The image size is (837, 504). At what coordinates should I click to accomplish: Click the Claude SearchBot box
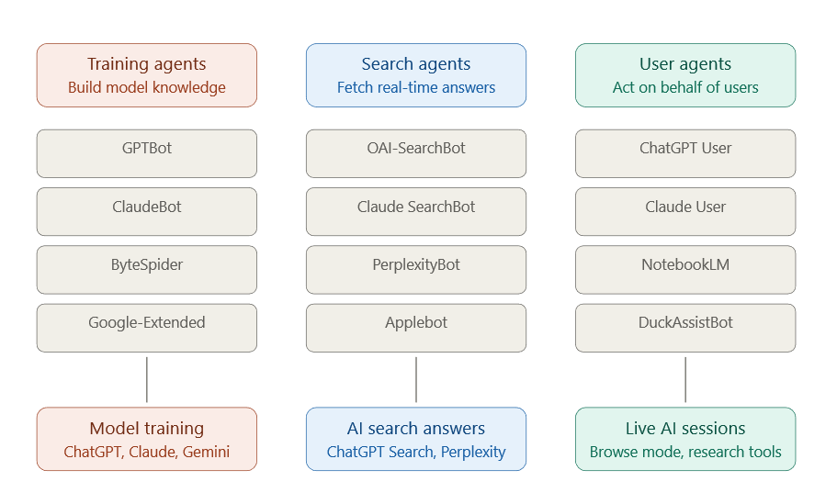click(x=416, y=212)
